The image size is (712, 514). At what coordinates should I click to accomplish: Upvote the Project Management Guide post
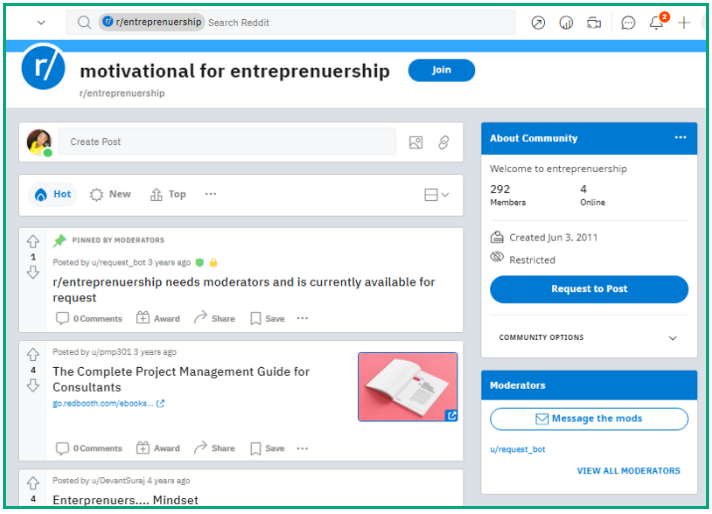point(33,354)
